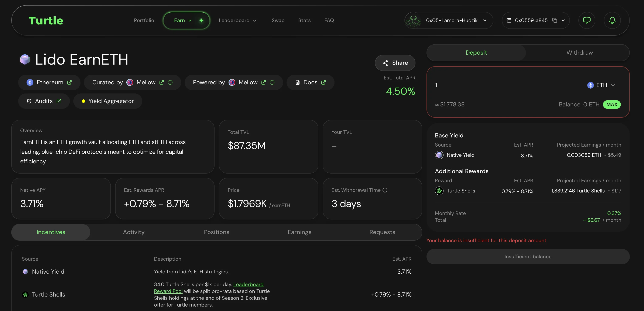644x311 pixels.
Task: Click the Est. Total APR 4.50% value
Action: point(401,91)
